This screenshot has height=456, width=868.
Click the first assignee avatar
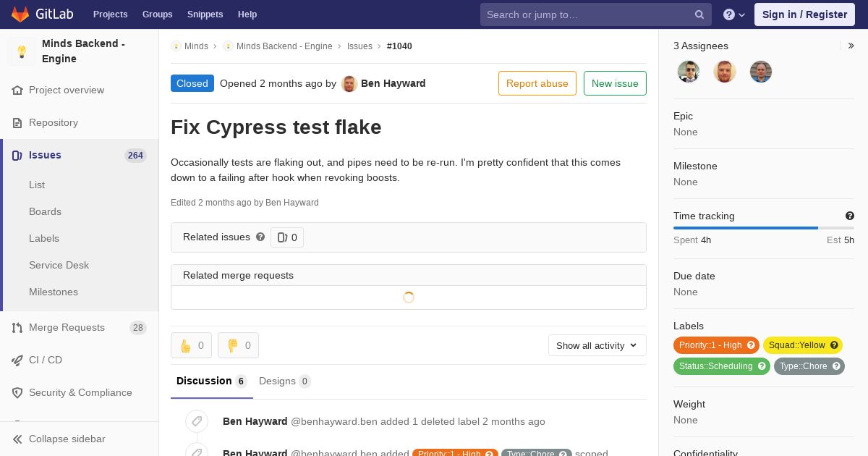click(689, 72)
